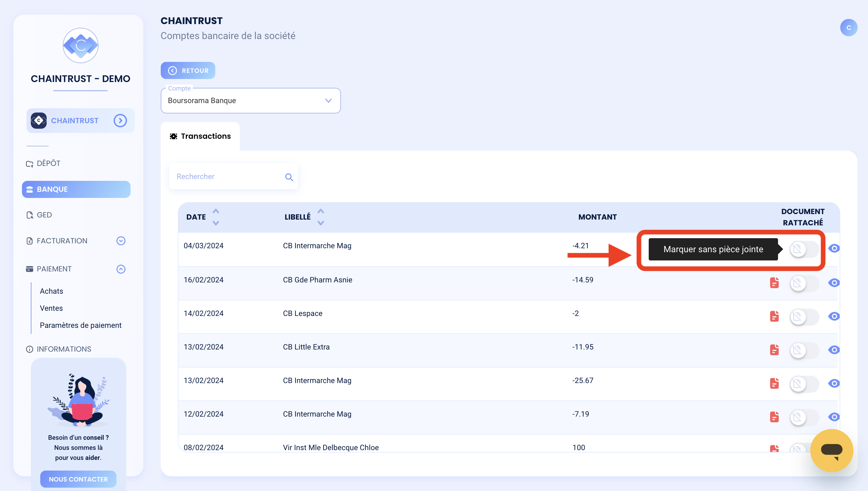This screenshot has width=868, height=491.
Task: Open GED in sidebar
Action: click(x=39, y=215)
